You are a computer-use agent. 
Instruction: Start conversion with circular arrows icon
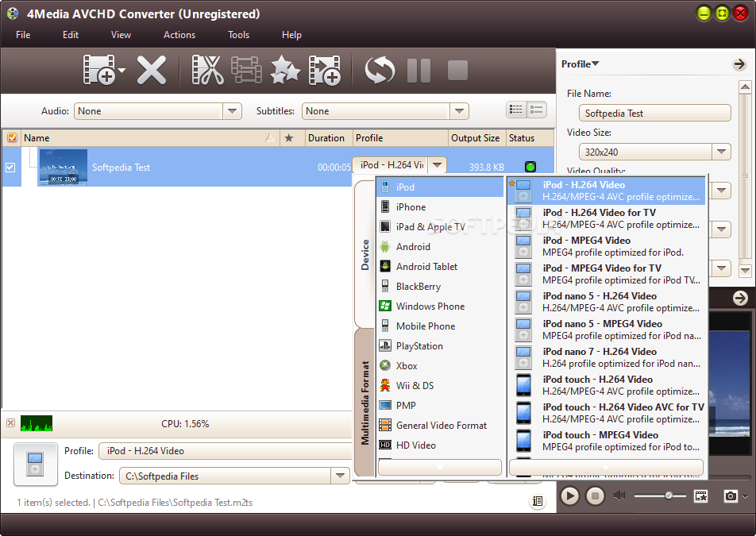click(x=380, y=70)
